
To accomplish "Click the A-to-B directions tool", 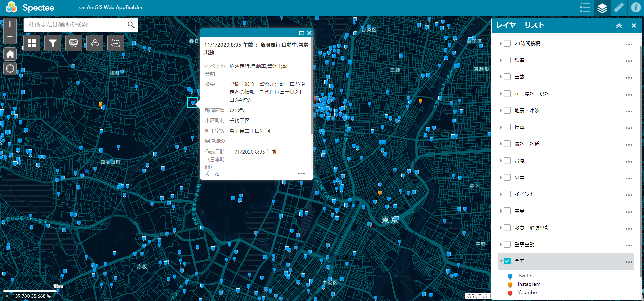I will tap(115, 43).
